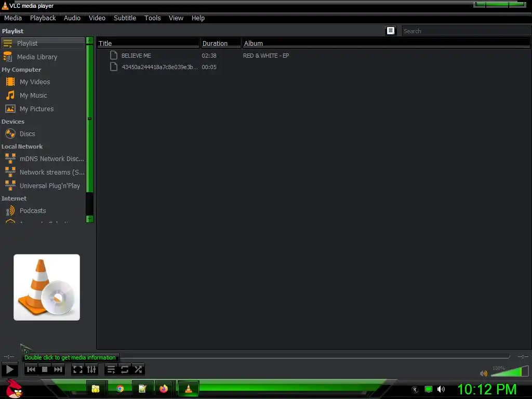
Task: Open the Media menu
Action: click(13, 18)
